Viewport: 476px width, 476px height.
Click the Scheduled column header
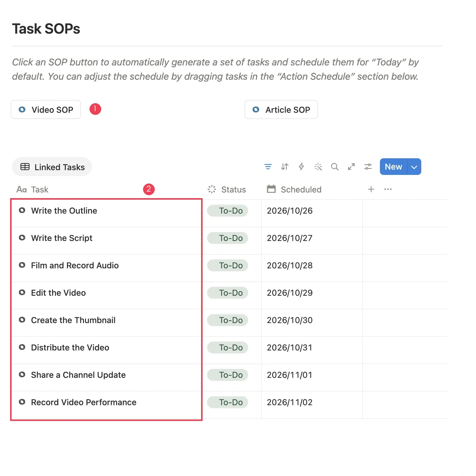pyautogui.click(x=294, y=190)
